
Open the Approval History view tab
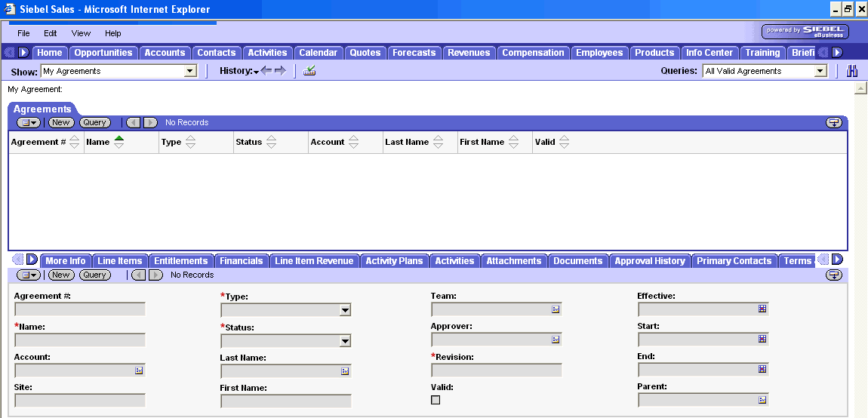[650, 261]
